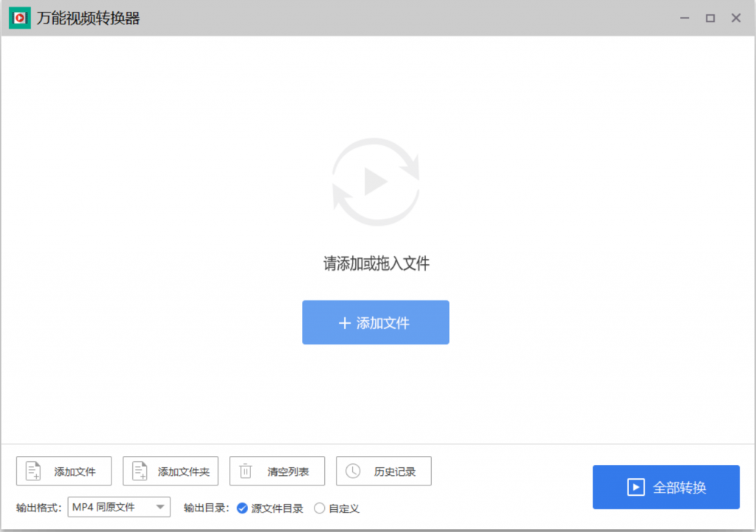Open 历史记录 history
The image size is (756, 532).
coord(383,471)
